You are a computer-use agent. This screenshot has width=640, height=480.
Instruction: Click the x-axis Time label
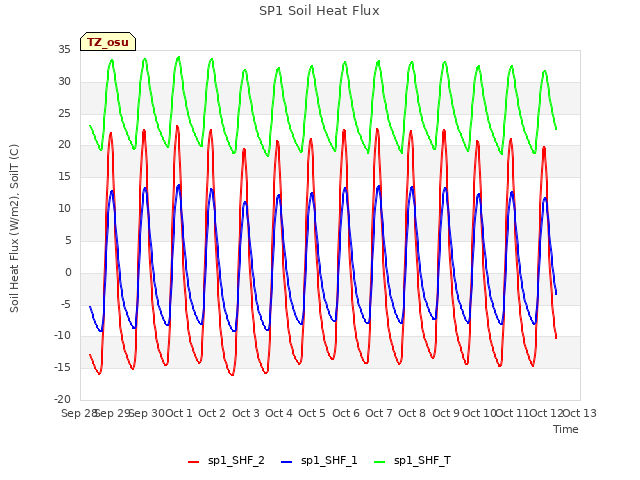coord(566,429)
